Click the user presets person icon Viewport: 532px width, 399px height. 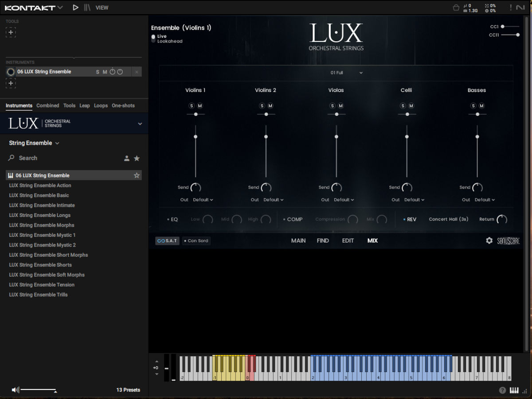[x=127, y=158]
